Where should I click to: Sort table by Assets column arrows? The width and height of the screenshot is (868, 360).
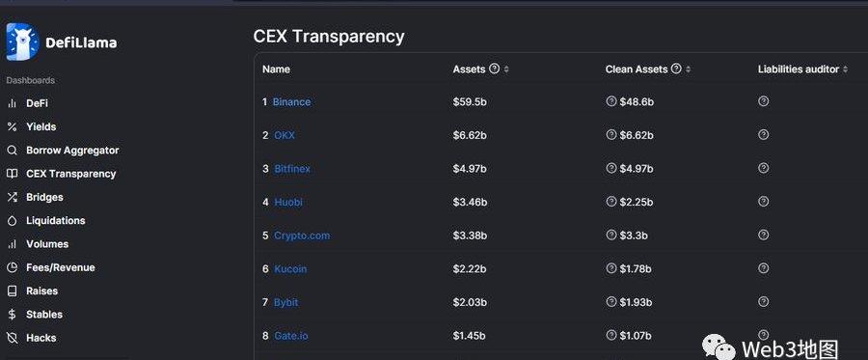[x=506, y=69]
